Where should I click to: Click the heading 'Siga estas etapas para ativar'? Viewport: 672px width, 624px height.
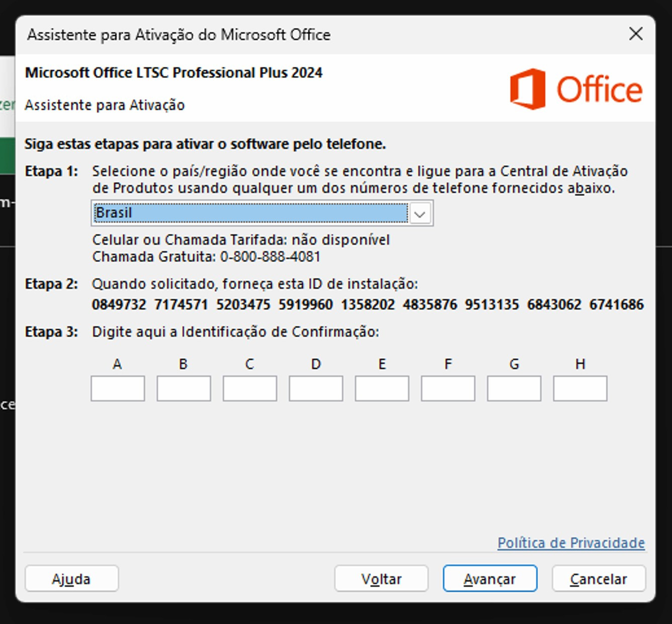tap(205, 144)
